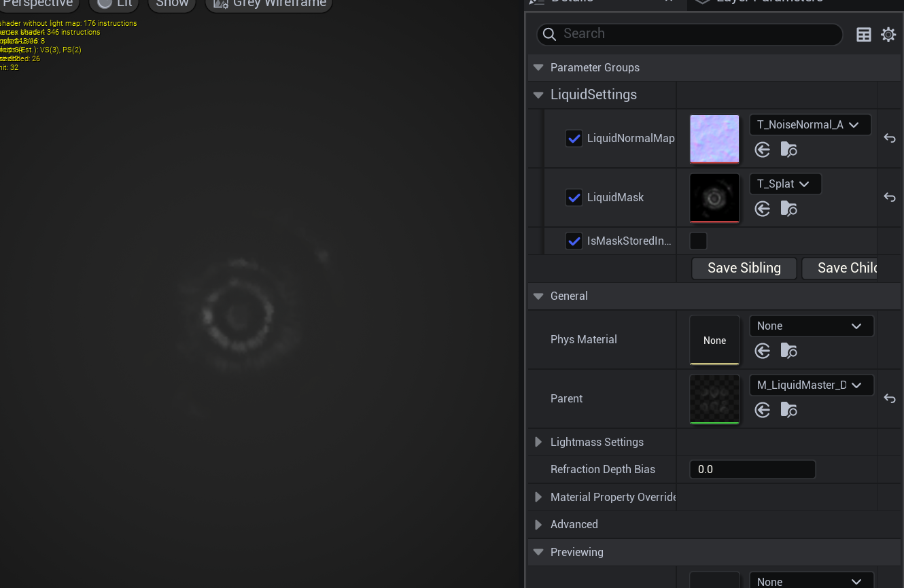
Task: Open the T_Splat texture dropdown
Action: tap(785, 184)
